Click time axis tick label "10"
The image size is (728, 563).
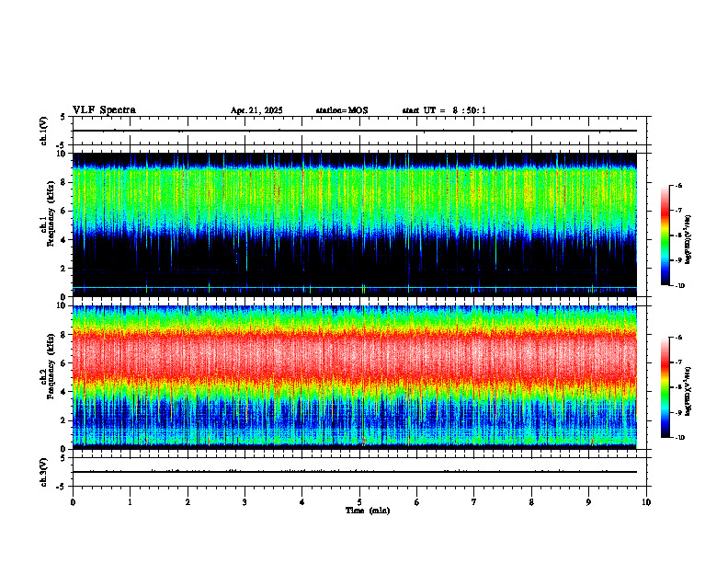(x=646, y=502)
